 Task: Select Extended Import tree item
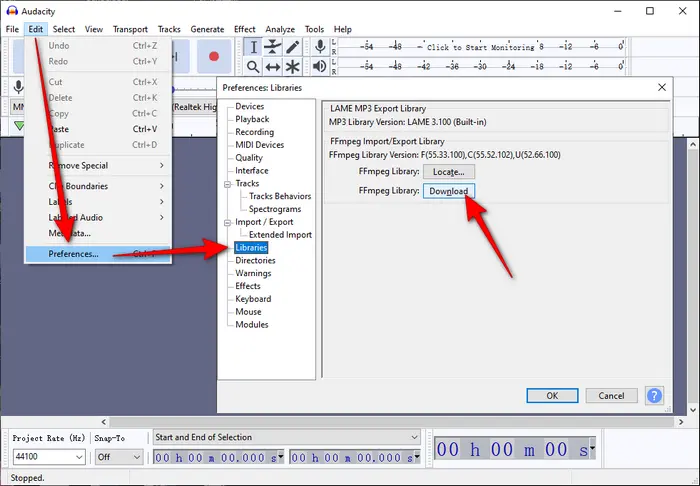click(280, 235)
